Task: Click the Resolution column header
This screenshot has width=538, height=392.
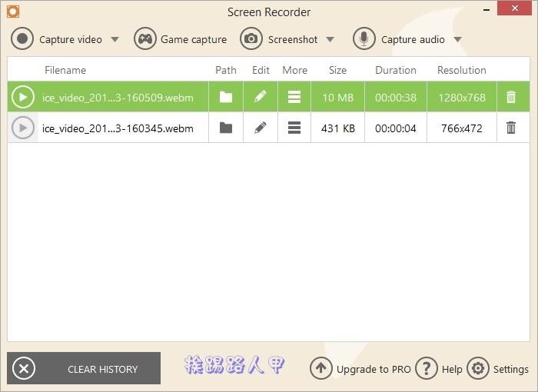Action: 461,70
